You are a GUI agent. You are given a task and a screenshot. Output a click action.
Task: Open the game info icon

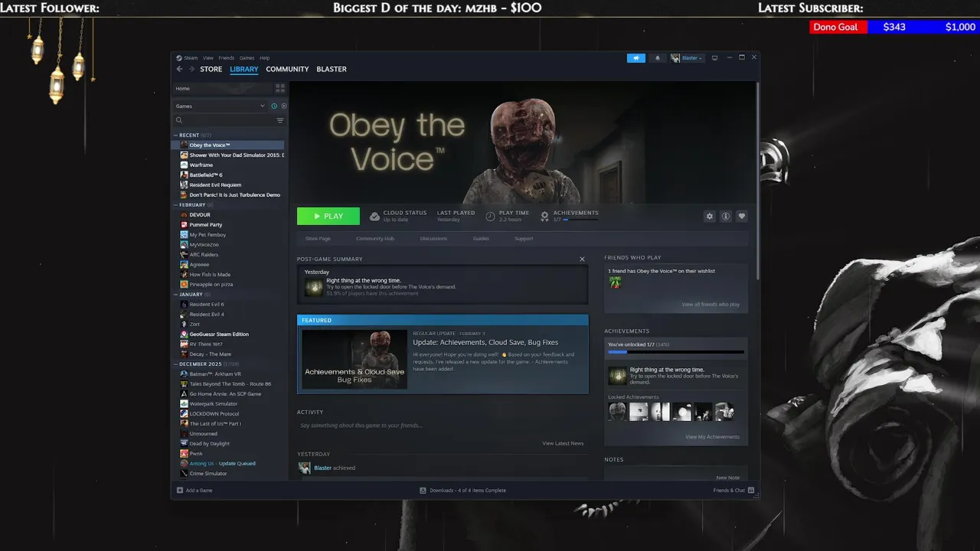[x=726, y=217]
